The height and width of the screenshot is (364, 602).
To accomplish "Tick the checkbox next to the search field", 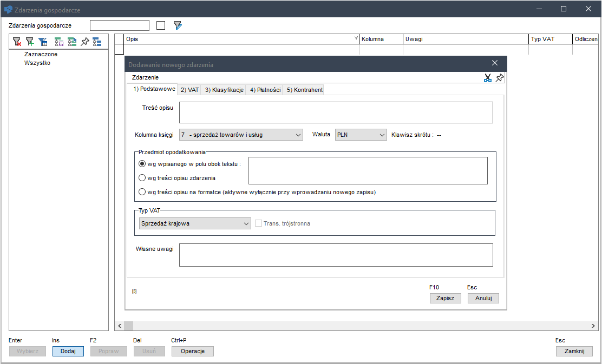I will 161,26.
